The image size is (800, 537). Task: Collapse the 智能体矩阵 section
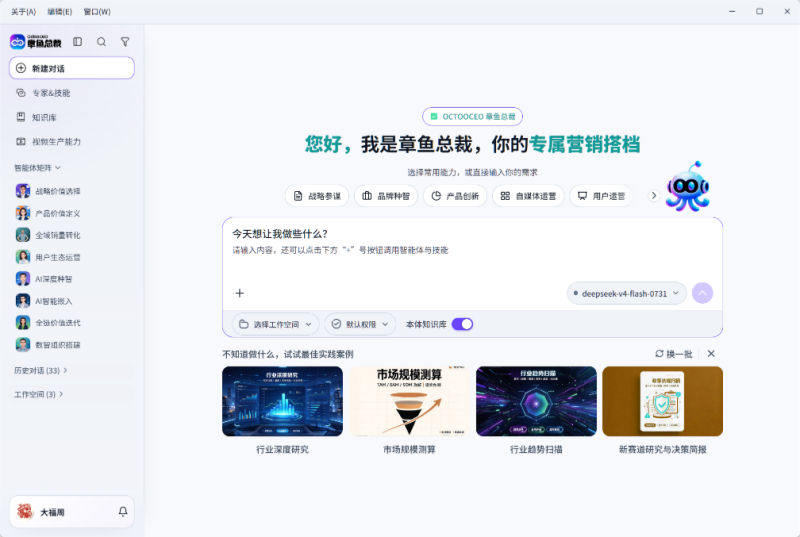pos(38,168)
